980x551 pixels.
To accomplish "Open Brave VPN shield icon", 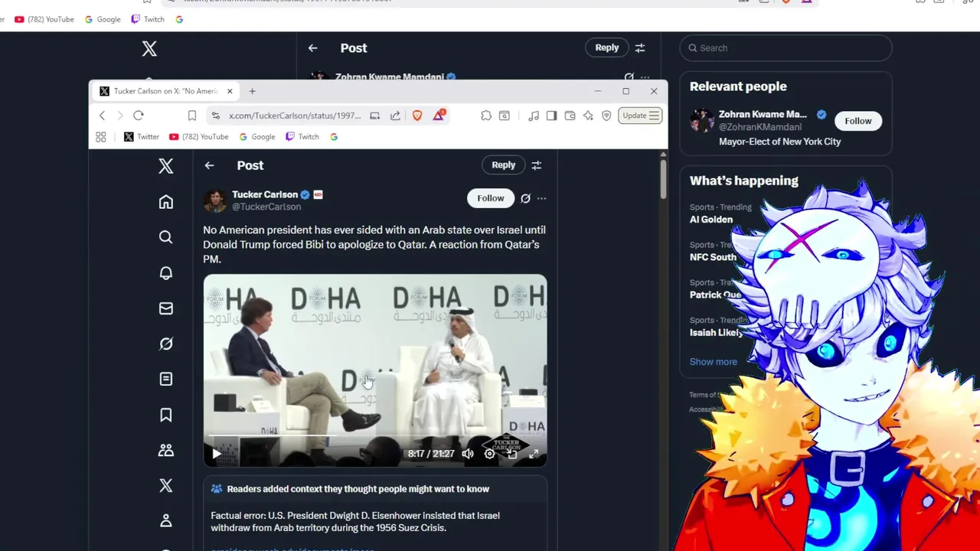I will [x=606, y=116].
